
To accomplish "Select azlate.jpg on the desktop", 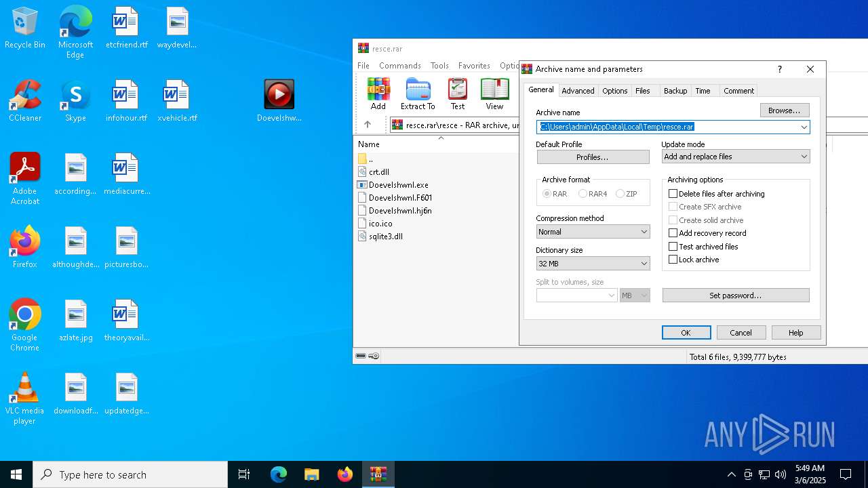I will click(x=75, y=321).
